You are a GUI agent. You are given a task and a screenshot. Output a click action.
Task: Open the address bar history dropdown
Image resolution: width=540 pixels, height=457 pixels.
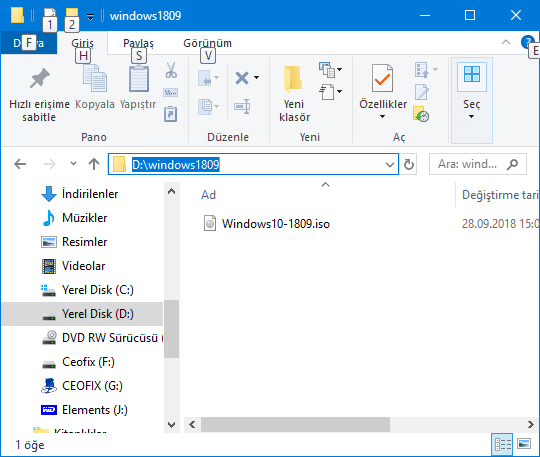390,165
